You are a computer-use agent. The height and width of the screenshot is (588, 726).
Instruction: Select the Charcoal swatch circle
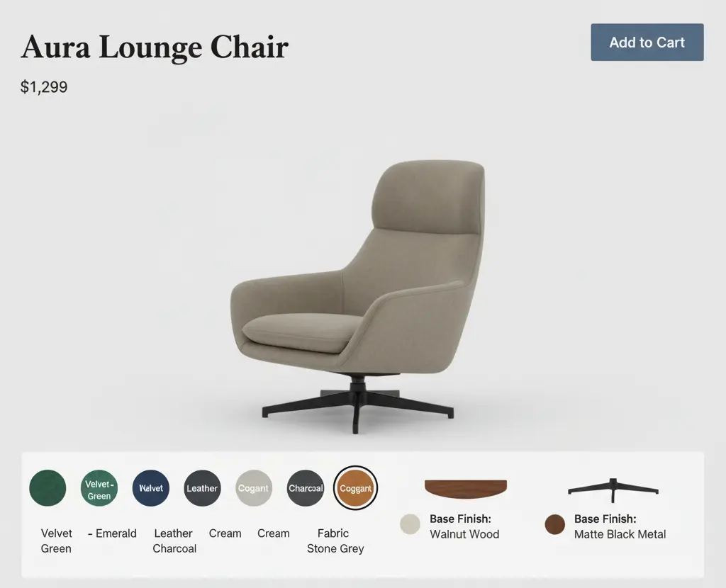pos(305,488)
